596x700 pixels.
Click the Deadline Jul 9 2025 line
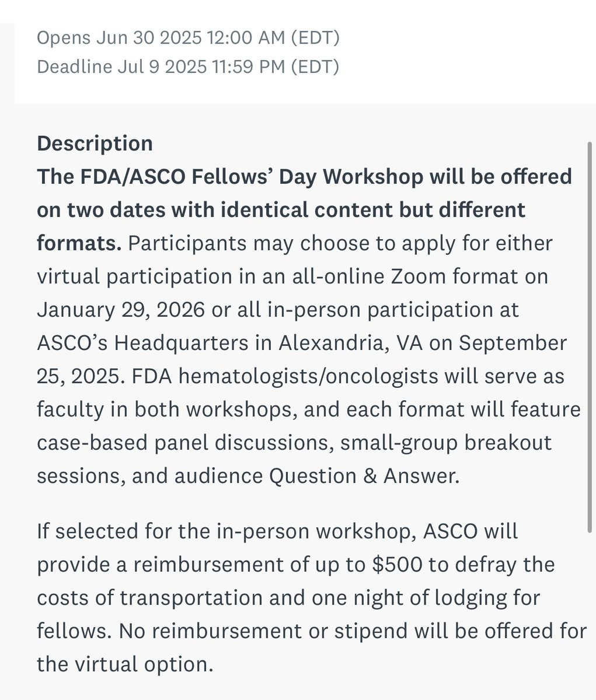tap(187, 66)
